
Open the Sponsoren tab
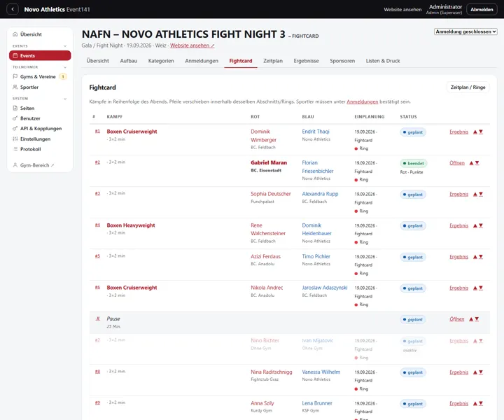tap(342, 61)
